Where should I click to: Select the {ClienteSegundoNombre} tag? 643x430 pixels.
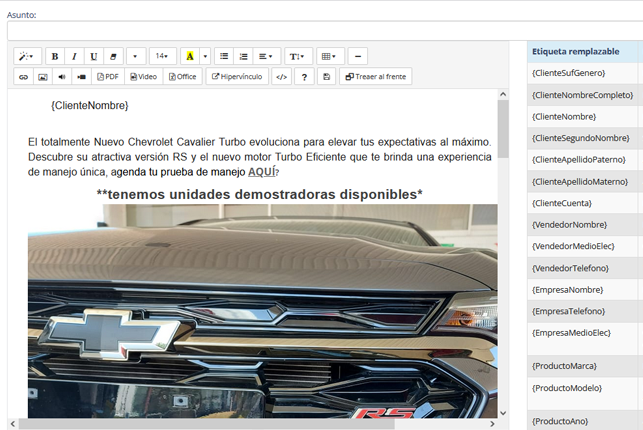pos(580,138)
